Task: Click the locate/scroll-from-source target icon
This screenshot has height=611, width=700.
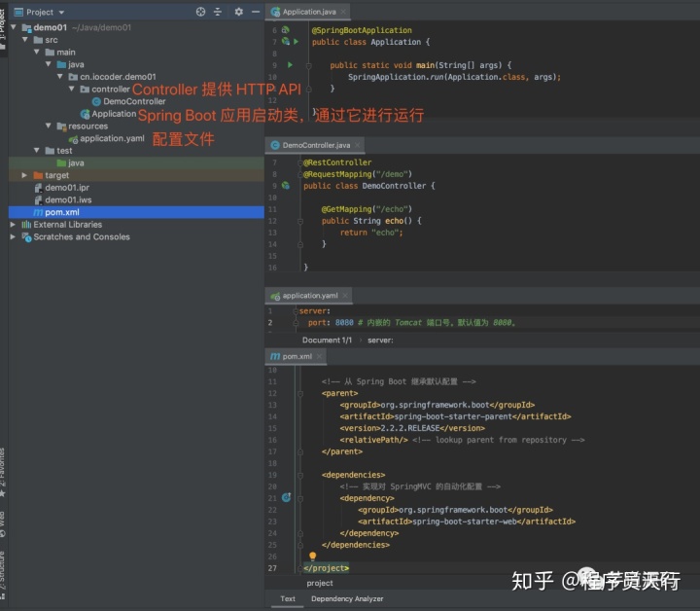Action: [200, 12]
